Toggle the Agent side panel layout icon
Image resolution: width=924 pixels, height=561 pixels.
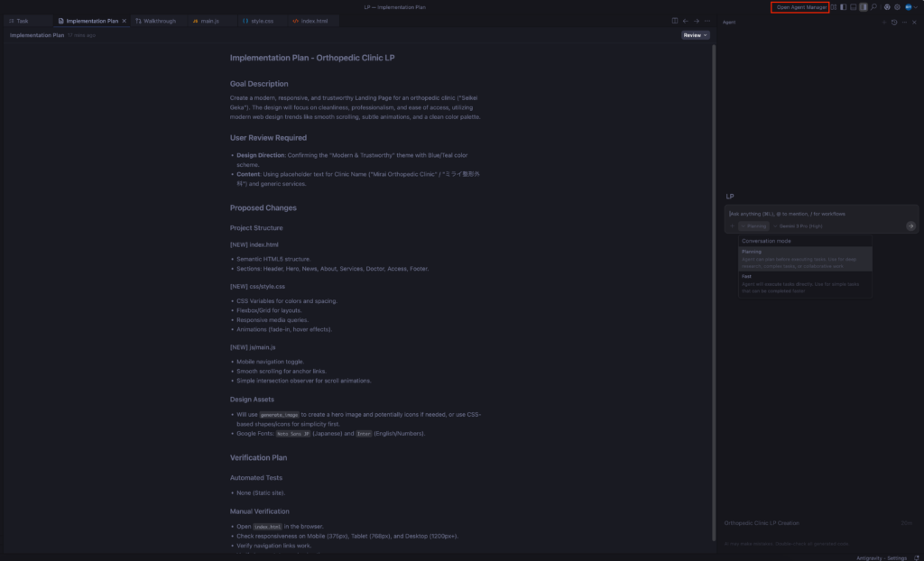(864, 7)
